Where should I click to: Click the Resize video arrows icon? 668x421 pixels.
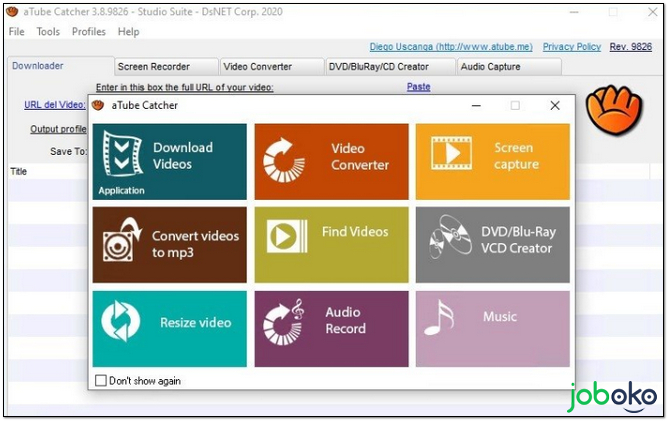click(121, 321)
